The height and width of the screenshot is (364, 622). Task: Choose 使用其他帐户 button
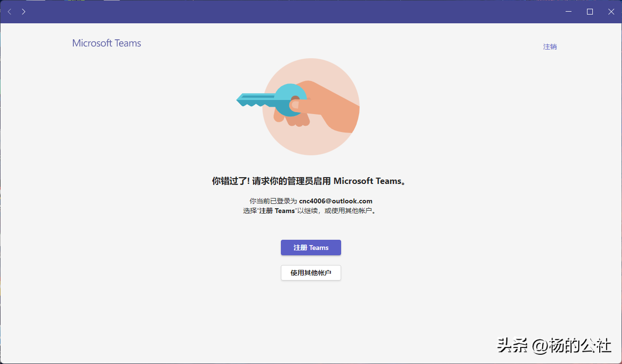pyautogui.click(x=311, y=273)
